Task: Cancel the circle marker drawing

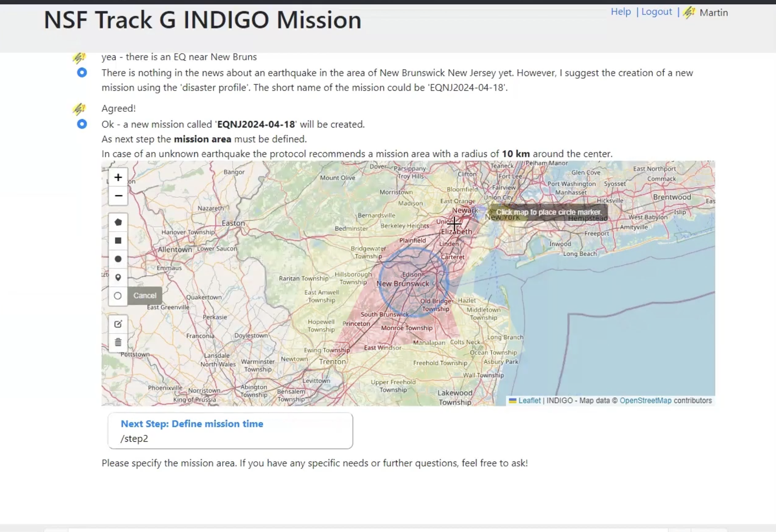Action: pyautogui.click(x=145, y=296)
